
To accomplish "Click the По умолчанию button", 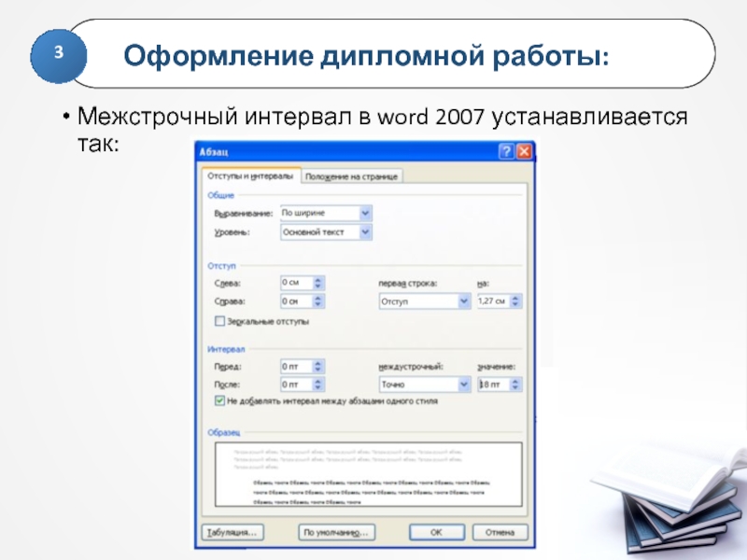I will [x=336, y=532].
